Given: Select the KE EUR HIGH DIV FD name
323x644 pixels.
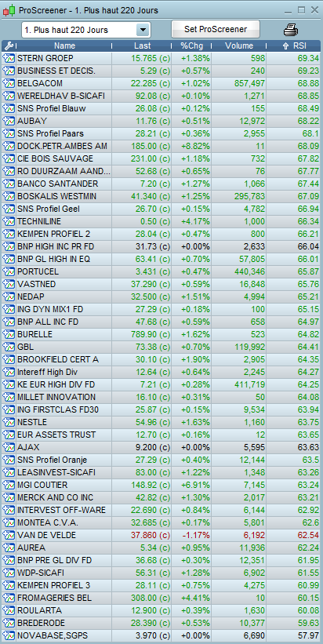Looking at the screenshot, I should click(x=56, y=385).
